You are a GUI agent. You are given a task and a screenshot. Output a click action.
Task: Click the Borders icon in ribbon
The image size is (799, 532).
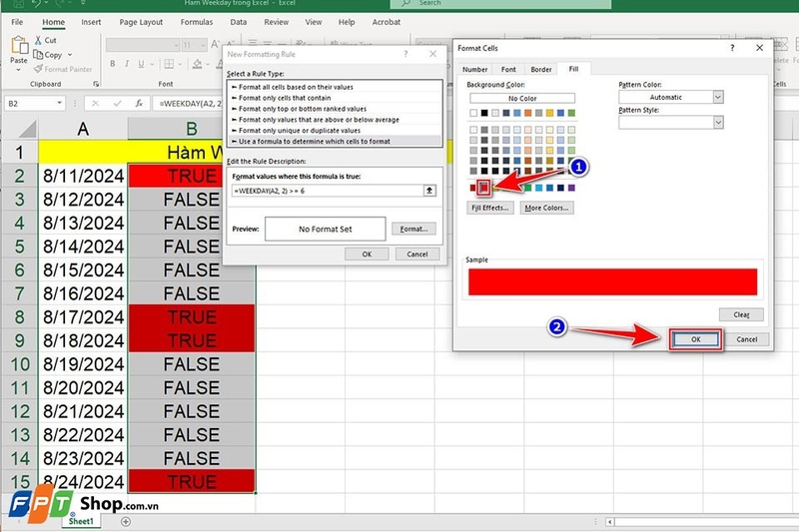(x=169, y=64)
